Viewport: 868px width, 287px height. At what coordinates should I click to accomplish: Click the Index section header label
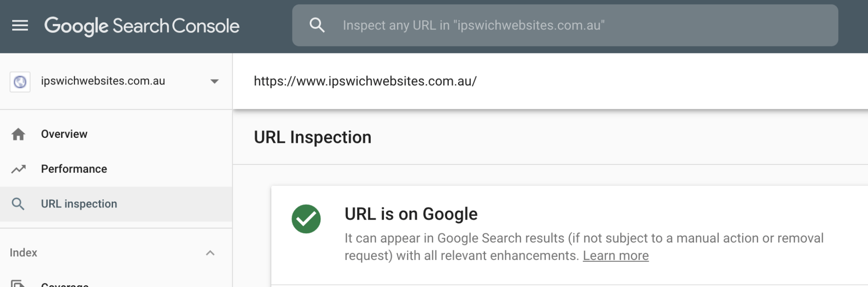pos(24,253)
